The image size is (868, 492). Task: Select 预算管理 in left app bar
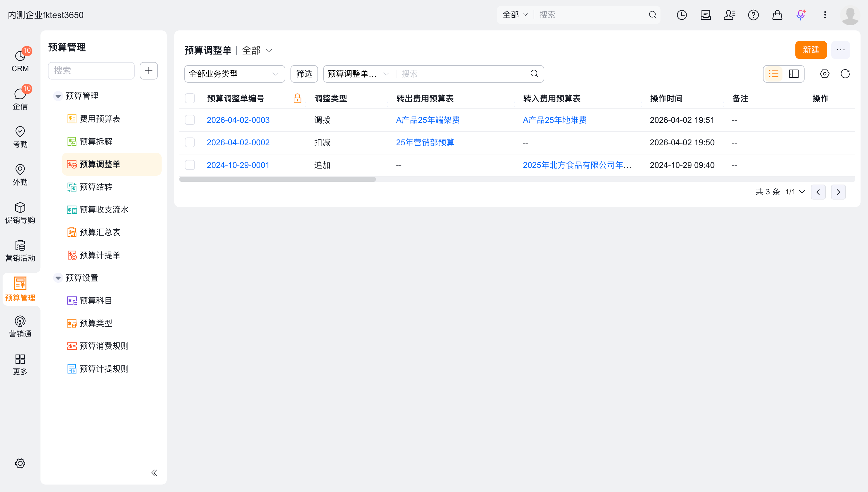click(20, 289)
